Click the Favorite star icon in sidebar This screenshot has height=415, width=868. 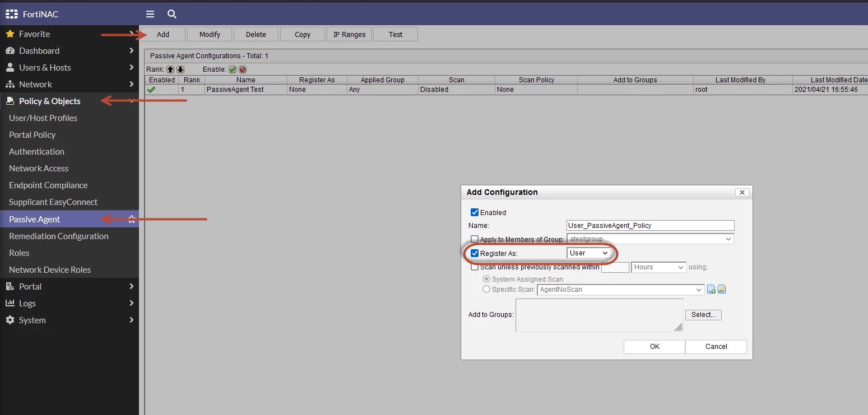click(10, 34)
